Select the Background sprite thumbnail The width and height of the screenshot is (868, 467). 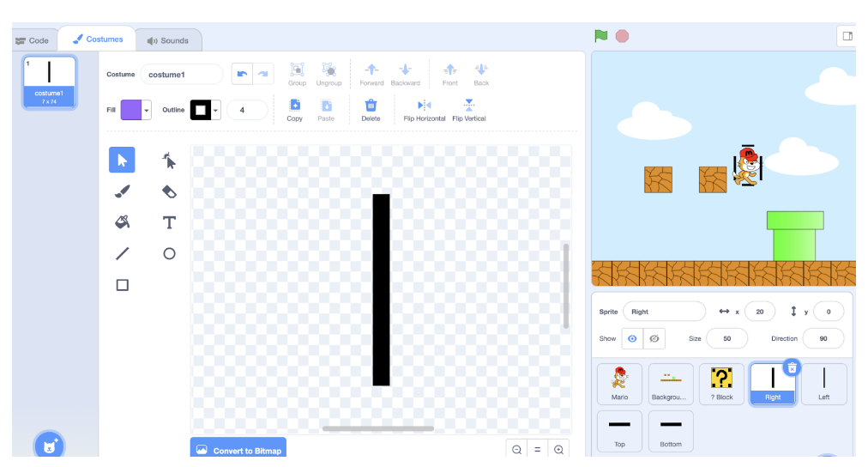click(671, 384)
